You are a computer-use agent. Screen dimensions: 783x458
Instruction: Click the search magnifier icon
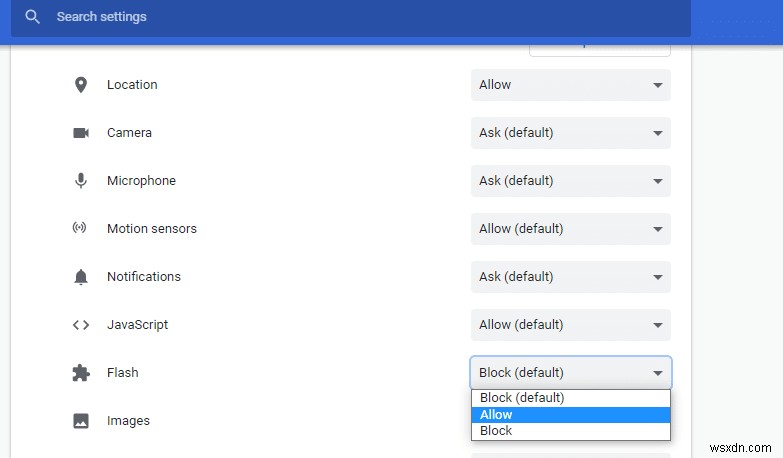click(x=33, y=17)
